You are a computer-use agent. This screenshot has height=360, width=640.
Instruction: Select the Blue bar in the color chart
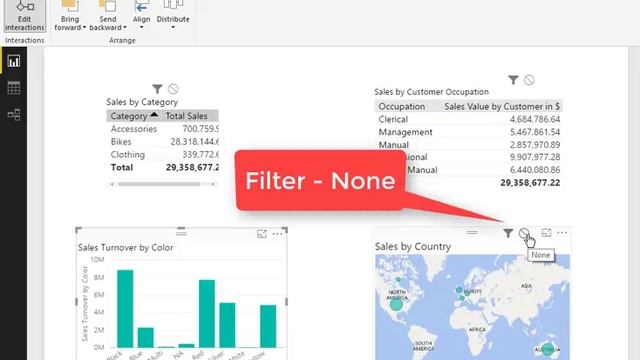point(145,337)
